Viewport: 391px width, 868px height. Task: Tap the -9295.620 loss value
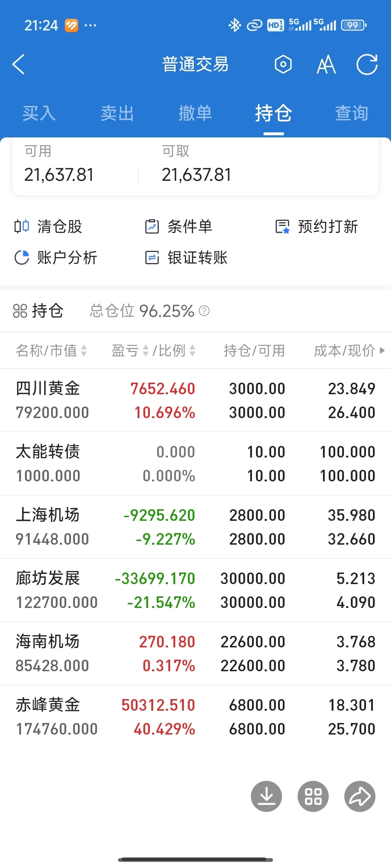coord(159,515)
